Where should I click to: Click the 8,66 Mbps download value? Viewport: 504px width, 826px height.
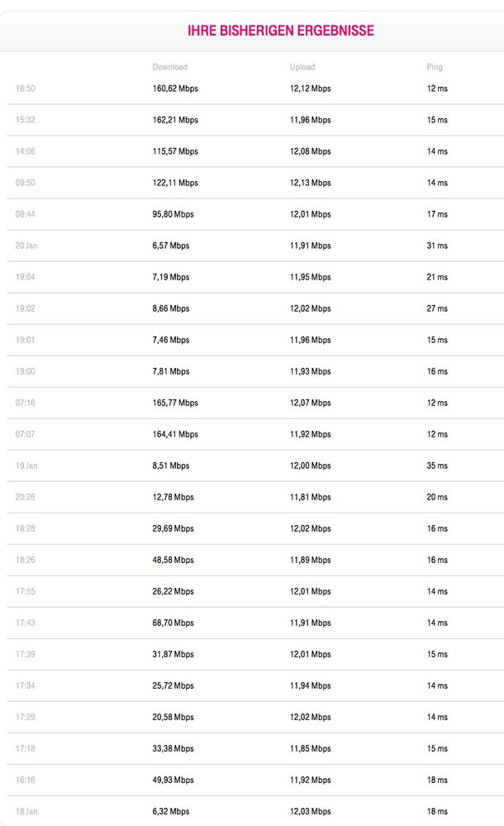pyautogui.click(x=170, y=308)
